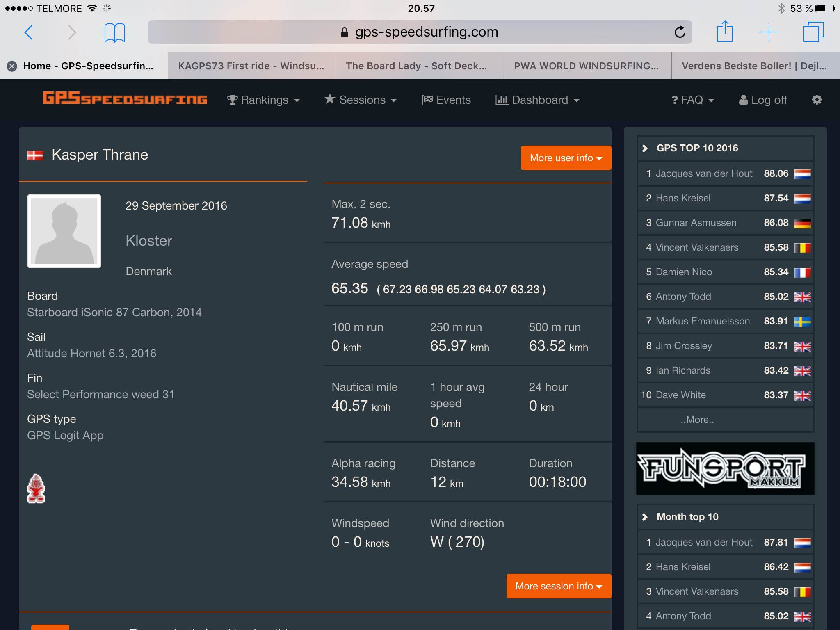Close the Home GPS-Speedsurfing tab
This screenshot has width=840, height=630.
tap(12, 66)
